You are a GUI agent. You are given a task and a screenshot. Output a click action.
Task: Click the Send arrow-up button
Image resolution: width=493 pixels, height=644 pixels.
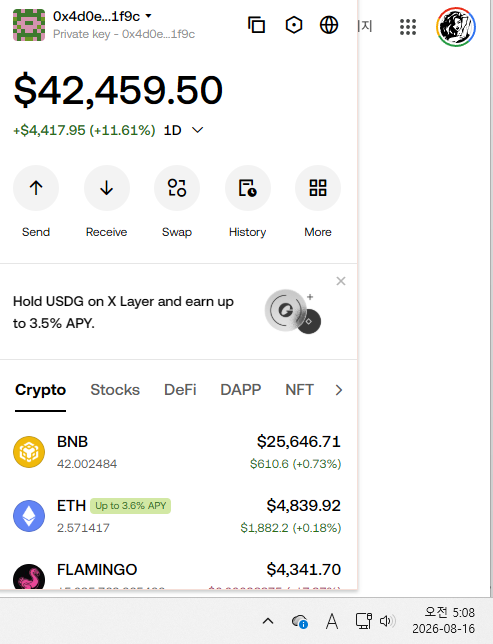point(36,188)
